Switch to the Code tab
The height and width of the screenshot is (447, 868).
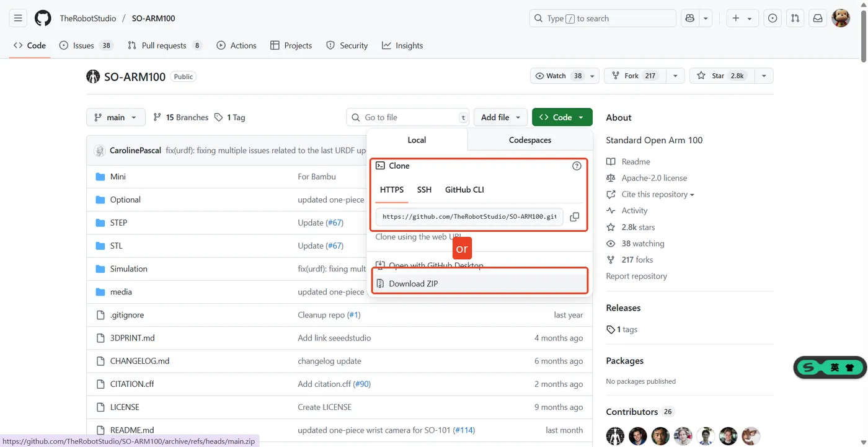30,45
